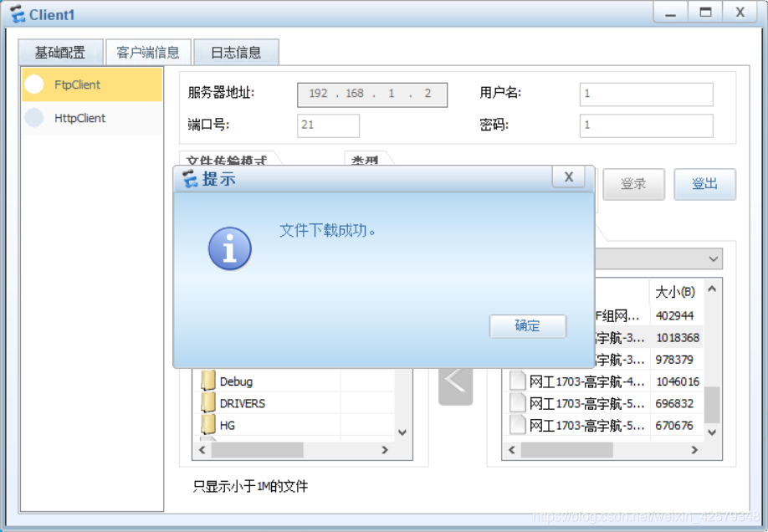Select the DRIVERS folder icon

(x=208, y=403)
